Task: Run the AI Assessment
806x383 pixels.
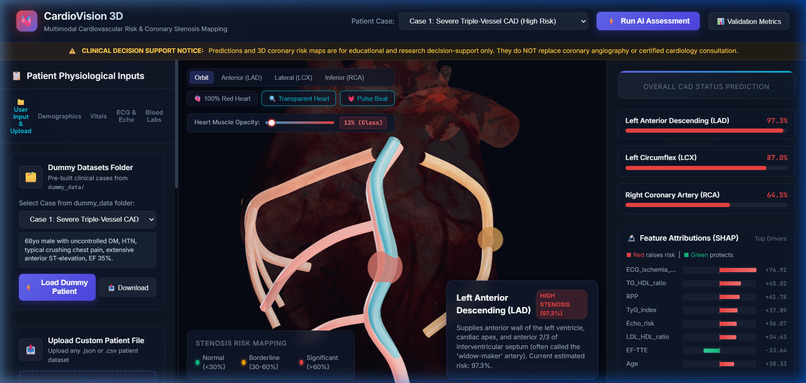Action: pyautogui.click(x=648, y=21)
